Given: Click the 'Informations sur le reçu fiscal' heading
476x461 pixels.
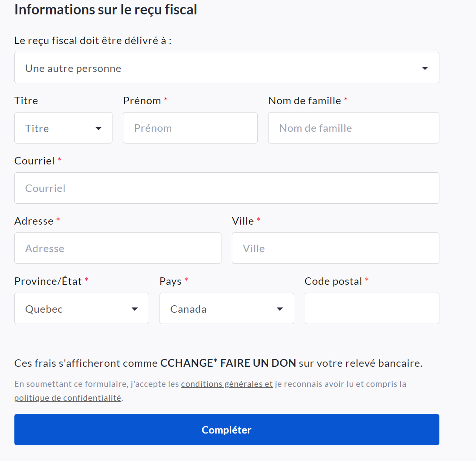Looking at the screenshot, I should click(105, 10).
